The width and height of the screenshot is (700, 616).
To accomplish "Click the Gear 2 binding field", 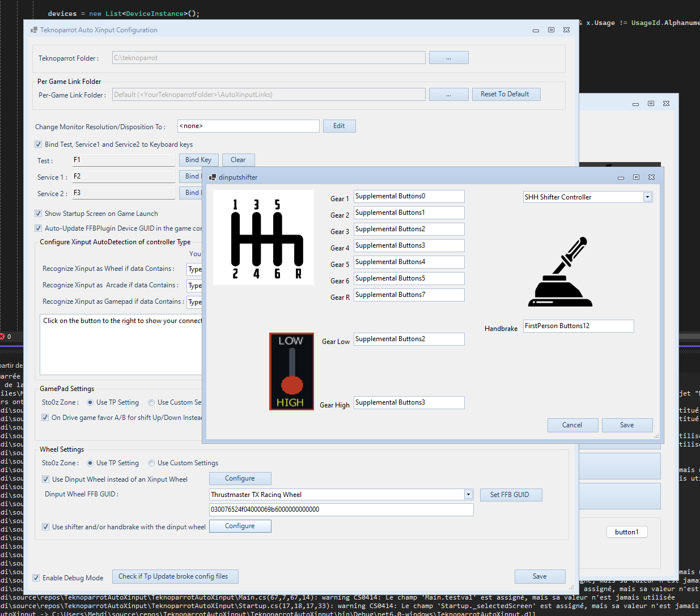I will point(409,213).
